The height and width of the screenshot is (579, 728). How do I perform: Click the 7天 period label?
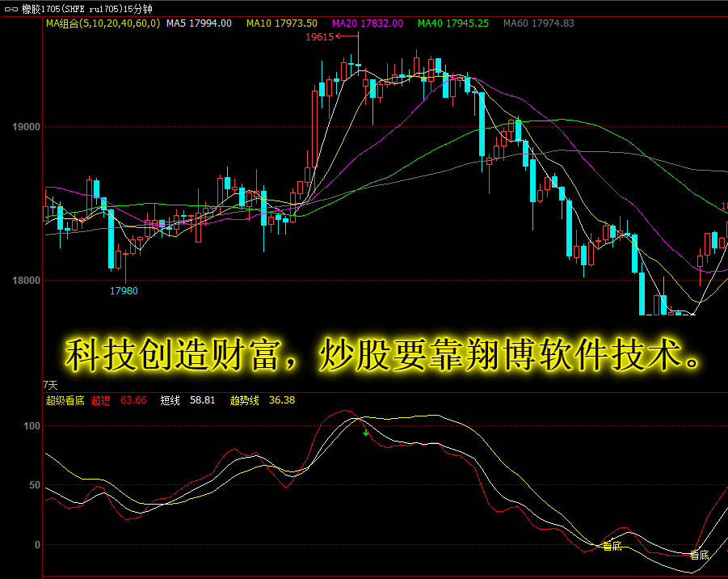pyautogui.click(x=50, y=385)
